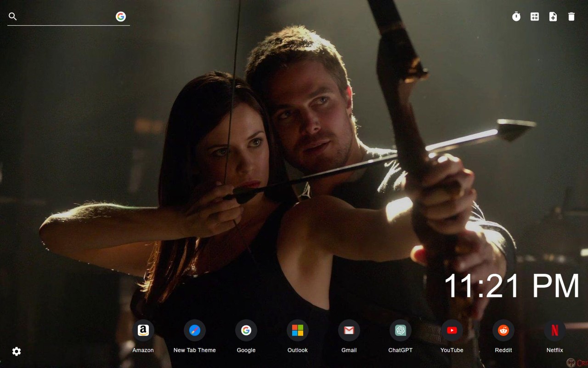The height and width of the screenshot is (368, 588).
Task: Click the New Tab Theme label text
Action: coord(195,350)
